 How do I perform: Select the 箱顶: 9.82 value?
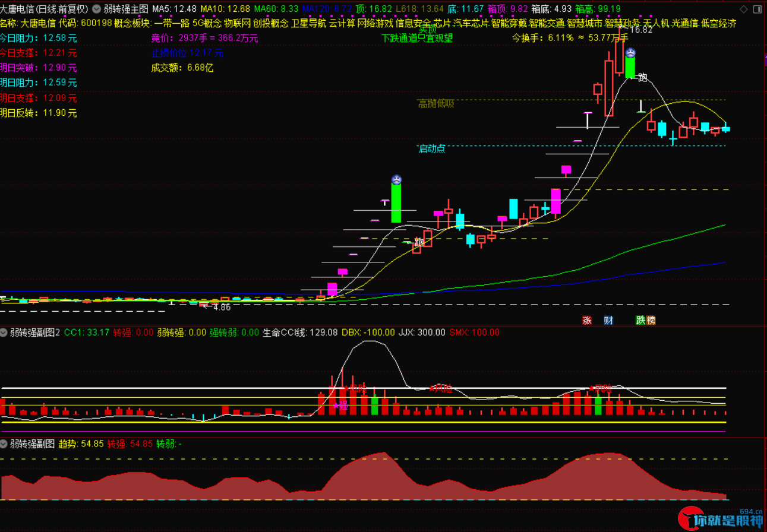click(x=508, y=9)
